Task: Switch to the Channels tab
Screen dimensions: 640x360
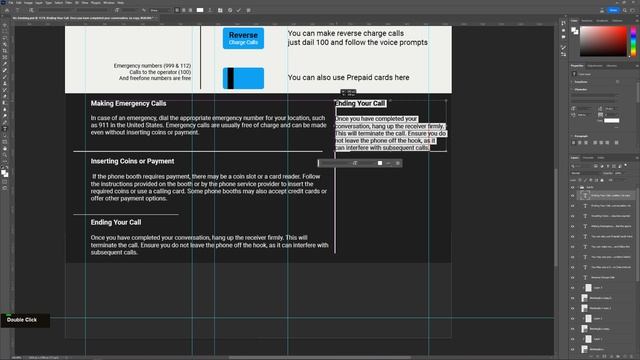Action: [x=588, y=158]
